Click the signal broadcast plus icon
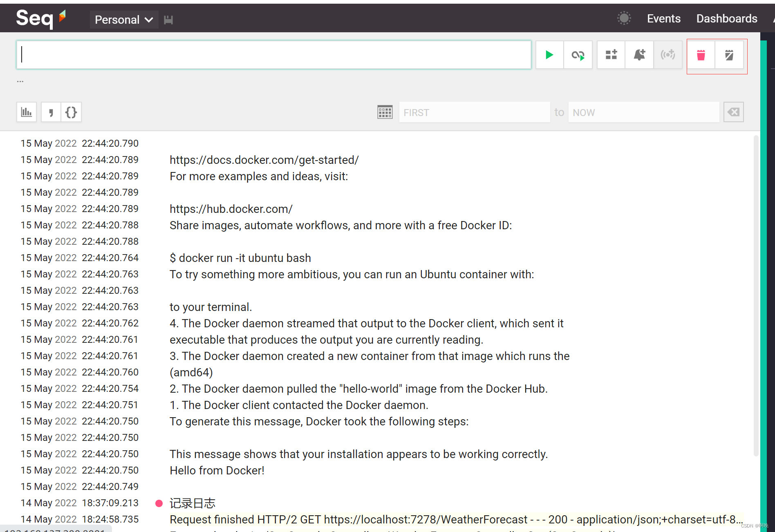775x532 pixels. pos(668,55)
